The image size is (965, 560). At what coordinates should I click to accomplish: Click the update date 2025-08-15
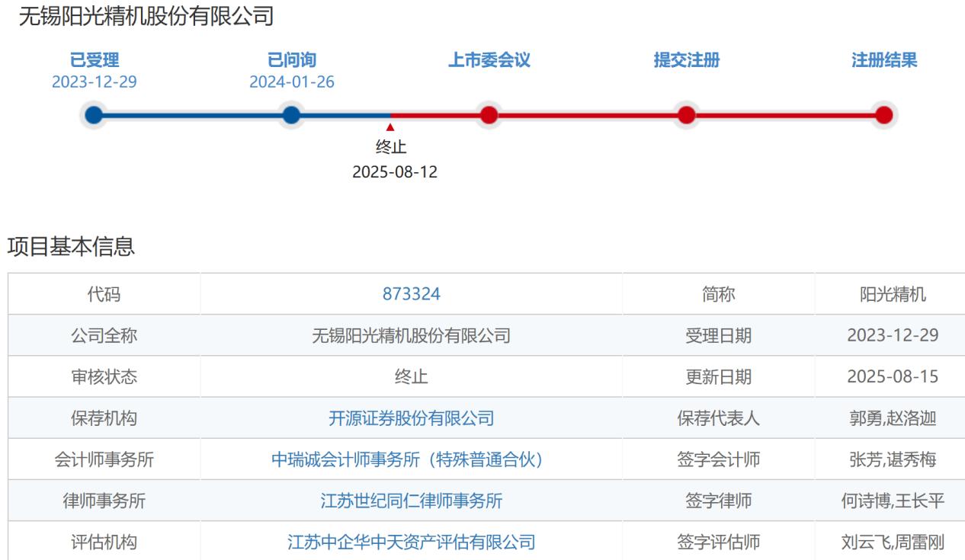click(893, 376)
